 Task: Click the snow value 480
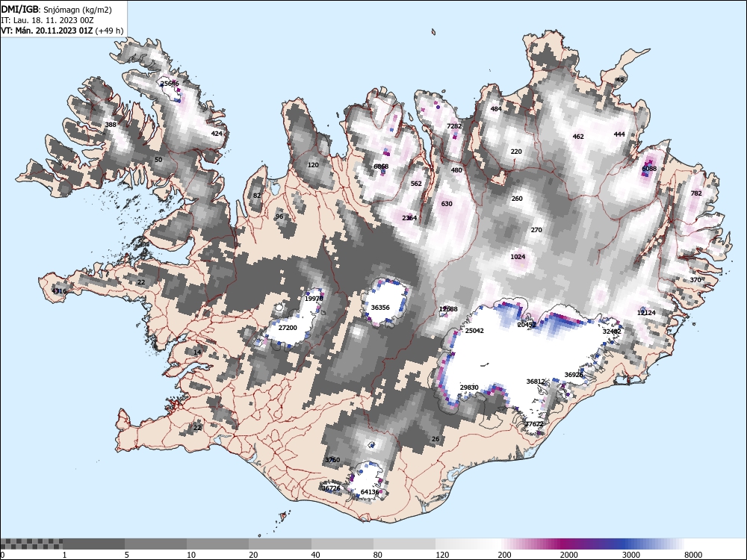coord(456,170)
